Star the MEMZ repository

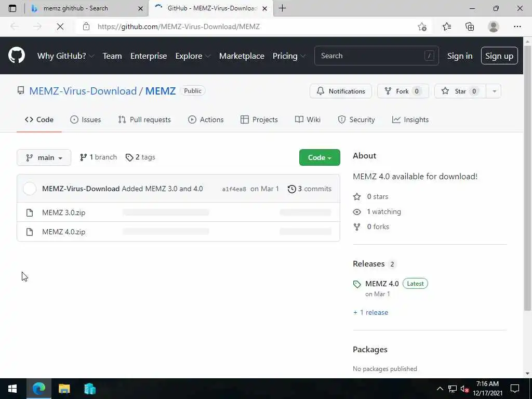[460, 91]
